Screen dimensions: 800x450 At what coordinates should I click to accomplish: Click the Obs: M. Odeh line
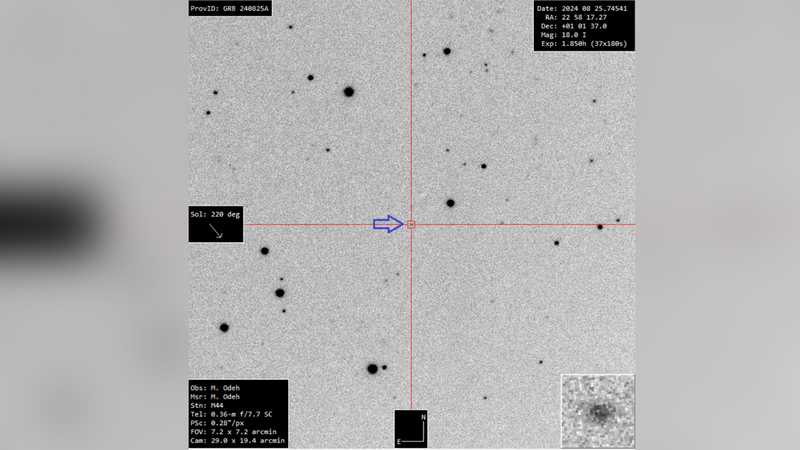pyautogui.click(x=217, y=387)
